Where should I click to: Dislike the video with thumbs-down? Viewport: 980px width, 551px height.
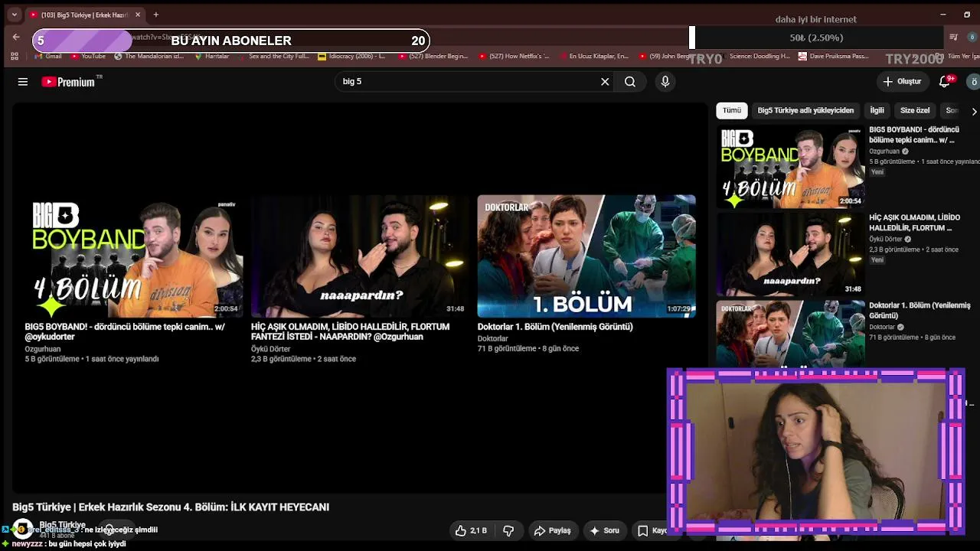[508, 530]
